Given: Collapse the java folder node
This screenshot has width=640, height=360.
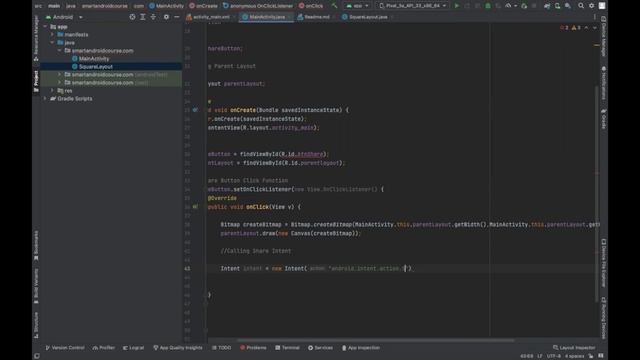Looking at the screenshot, I should click(x=52, y=42).
